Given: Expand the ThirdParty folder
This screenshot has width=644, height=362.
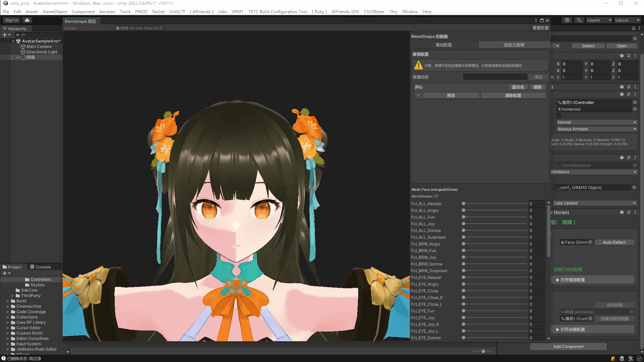Looking at the screenshot, I should click(13, 296).
